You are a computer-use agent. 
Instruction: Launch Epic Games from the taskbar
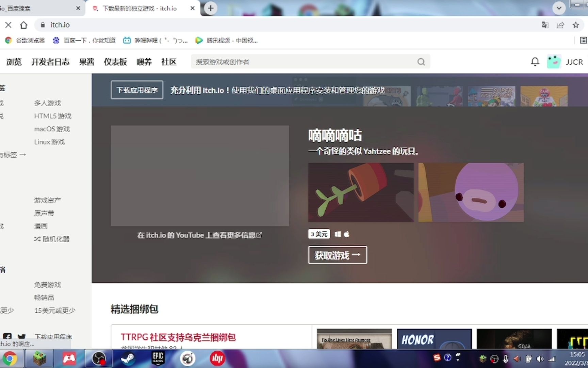(158, 359)
